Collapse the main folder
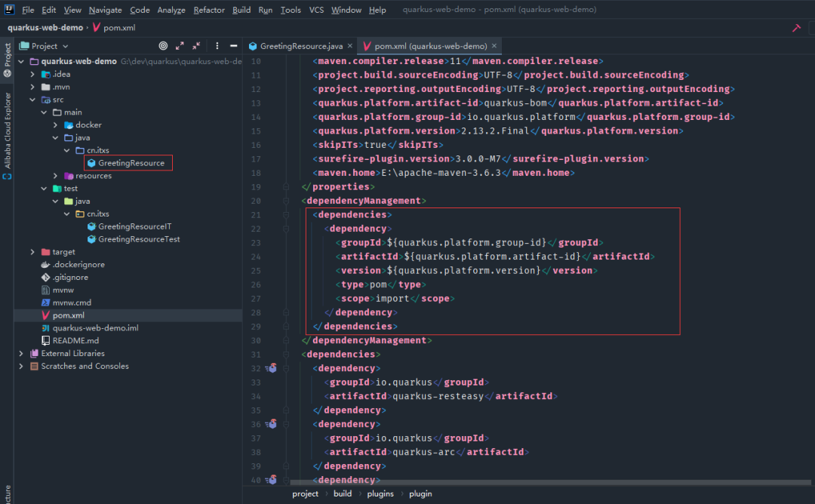 (45, 112)
